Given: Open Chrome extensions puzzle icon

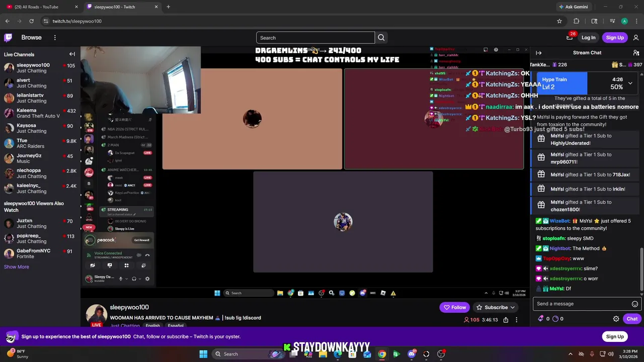Looking at the screenshot, I should [577, 21].
